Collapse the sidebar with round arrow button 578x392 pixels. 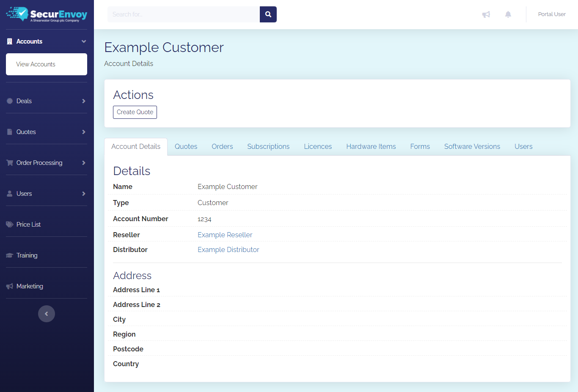pyautogui.click(x=47, y=314)
